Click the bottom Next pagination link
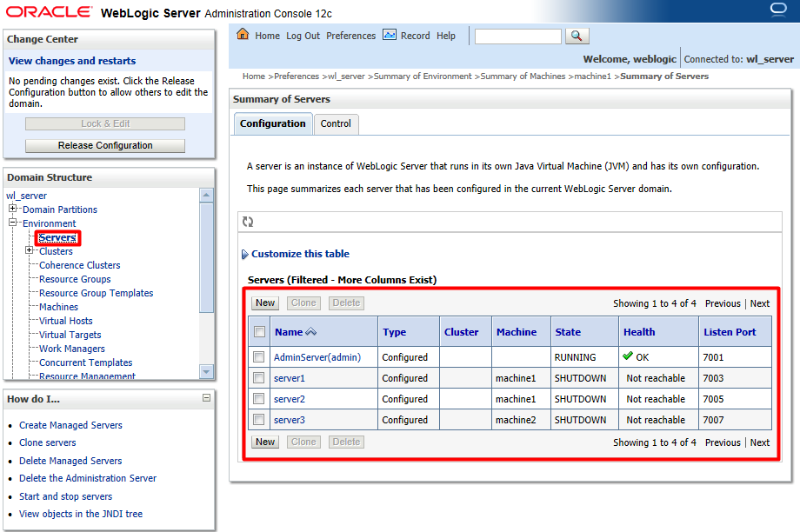800x532 pixels. (760, 442)
